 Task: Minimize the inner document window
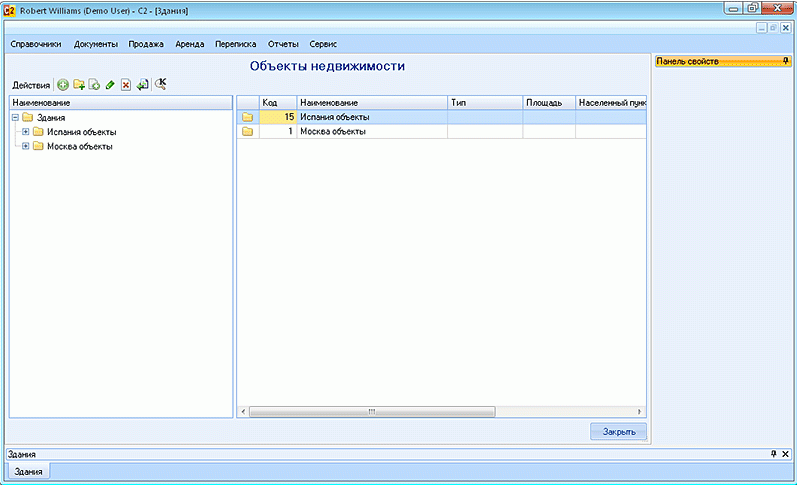[761, 28]
